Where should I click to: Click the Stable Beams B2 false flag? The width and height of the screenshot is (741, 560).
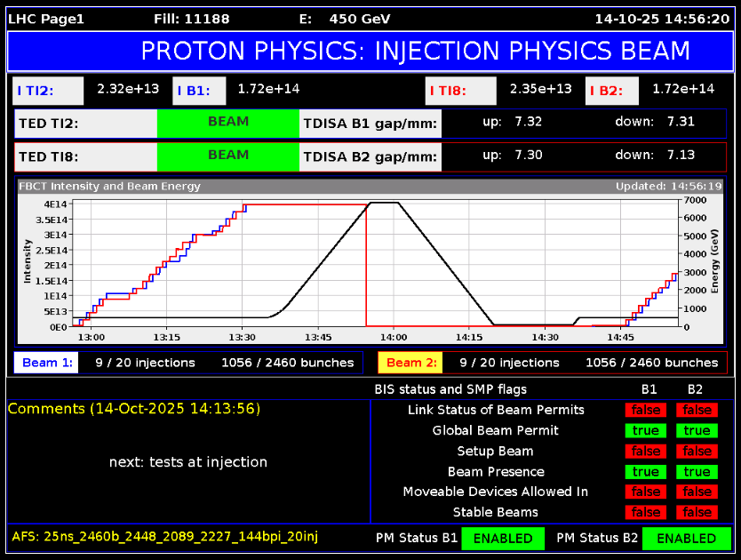(x=697, y=512)
